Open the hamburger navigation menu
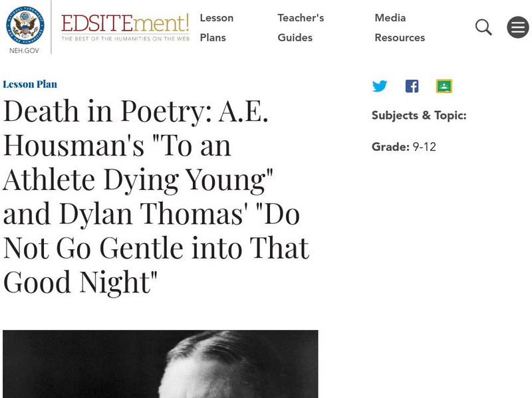532x398 pixels. 517,27
